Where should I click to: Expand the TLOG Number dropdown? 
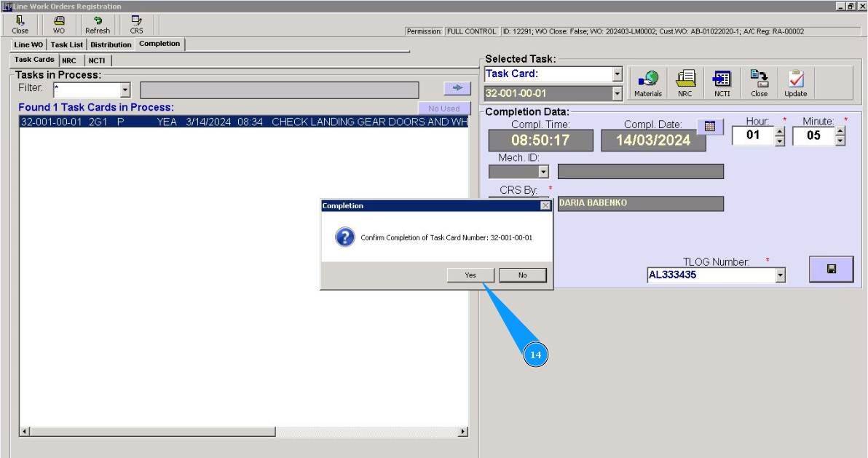point(780,275)
